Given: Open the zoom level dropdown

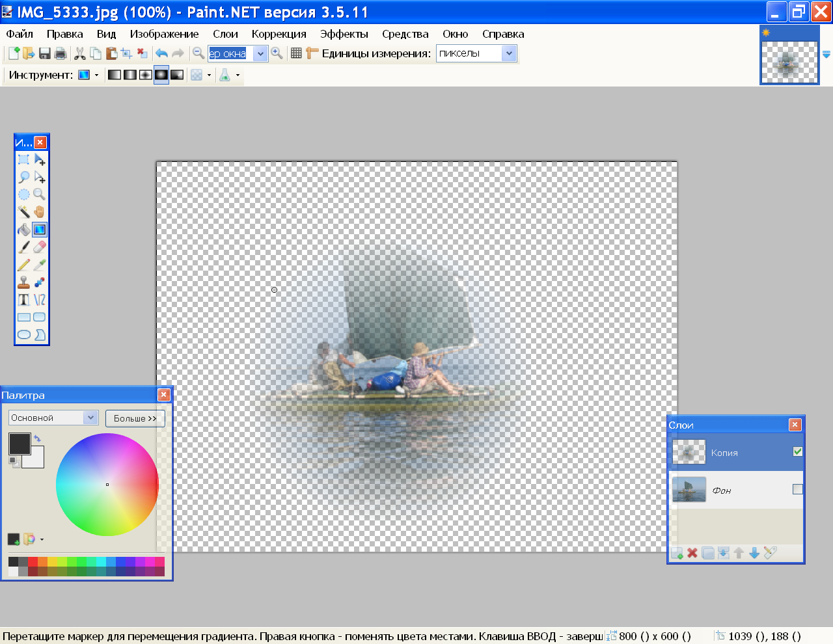Looking at the screenshot, I should click(x=260, y=53).
